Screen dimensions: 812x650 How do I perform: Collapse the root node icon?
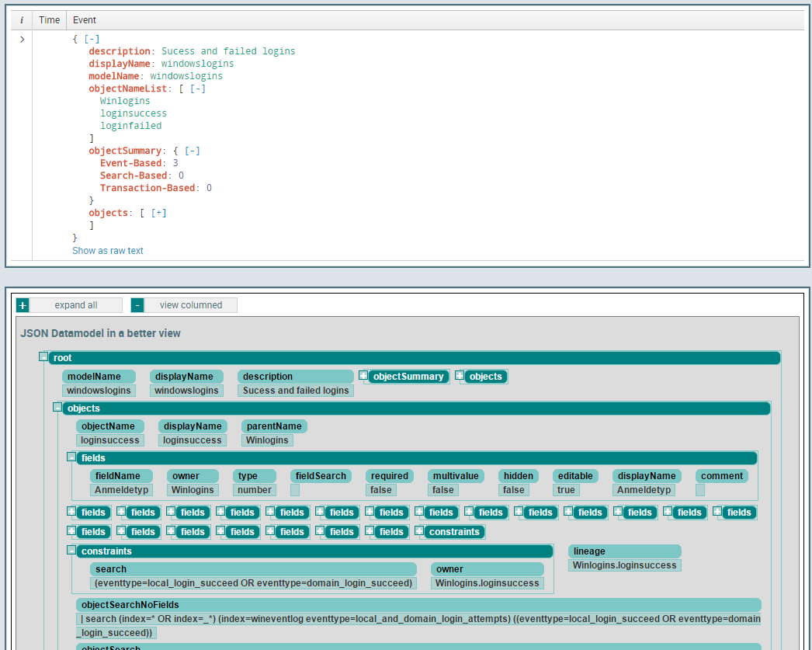(43, 356)
